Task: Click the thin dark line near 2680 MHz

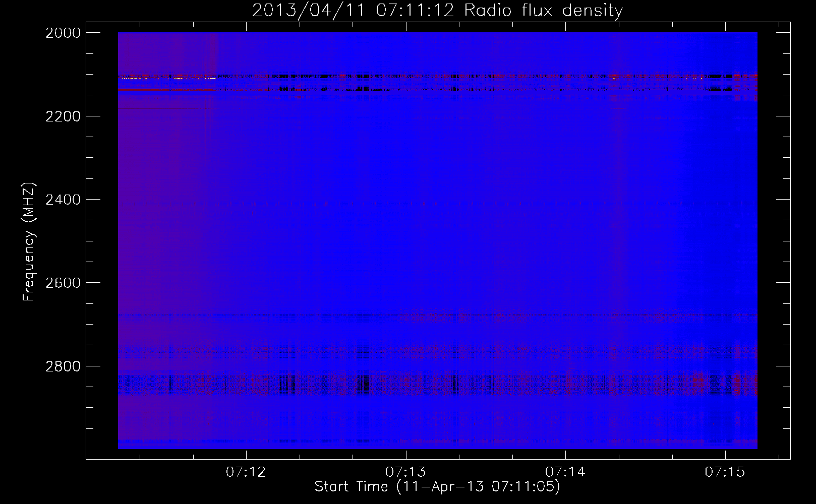Action: 437,316
